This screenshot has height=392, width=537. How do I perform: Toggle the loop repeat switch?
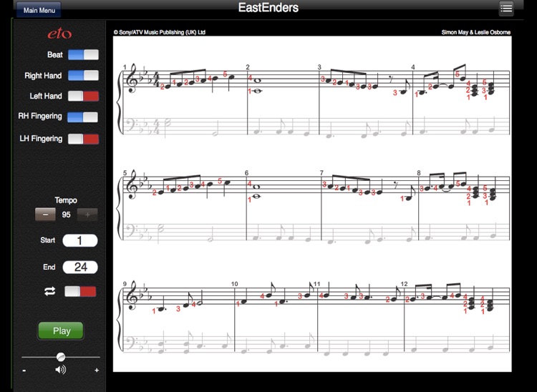[80, 291]
